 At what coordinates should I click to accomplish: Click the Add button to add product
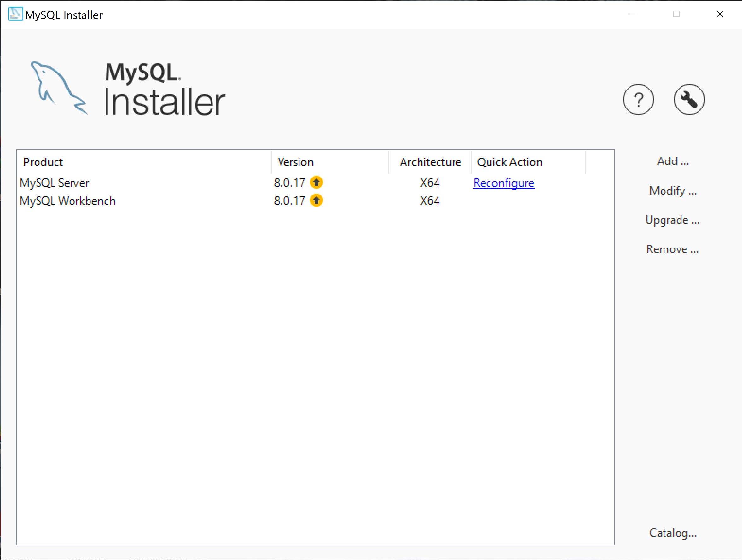point(672,161)
